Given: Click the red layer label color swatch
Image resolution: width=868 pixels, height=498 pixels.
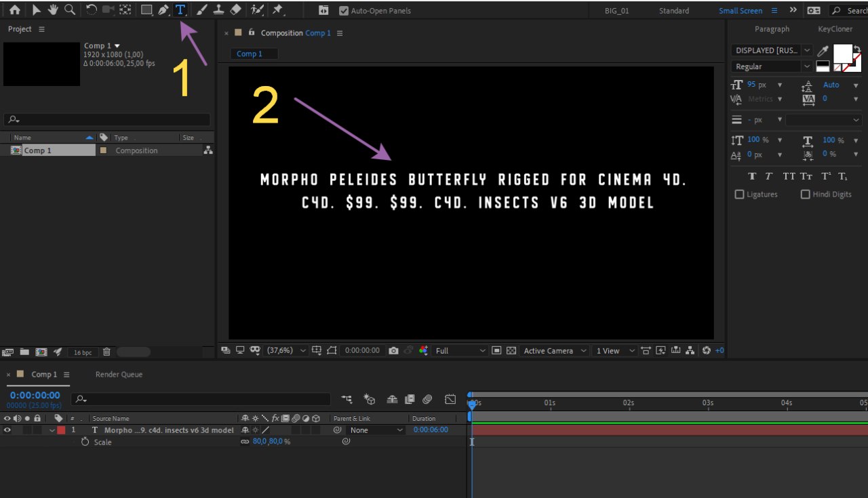Looking at the screenshot, I should [x=61, y=430].
